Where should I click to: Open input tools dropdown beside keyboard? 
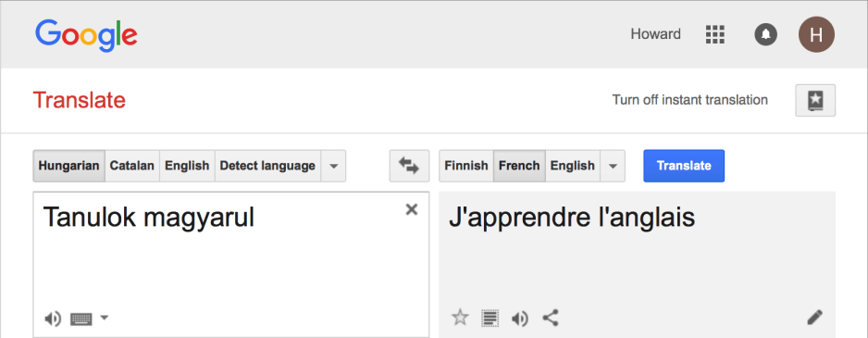tap(104, 318)
